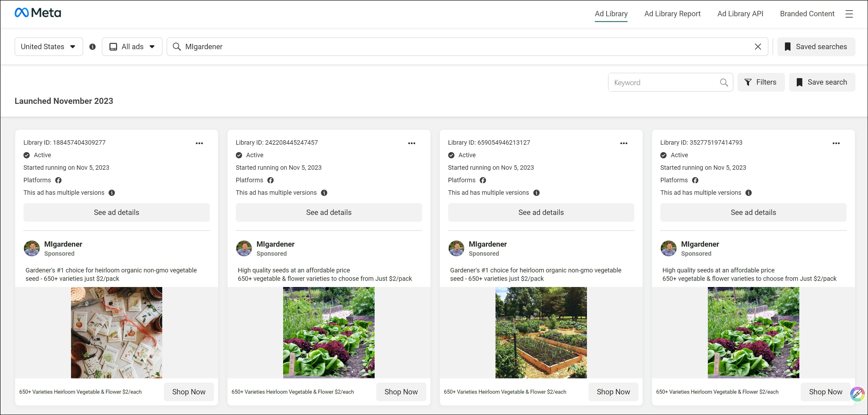The width and height of the screenshot is (868, 415).
Task: Click Shop Now on ad 188457404309277
Action: (189, 392)
